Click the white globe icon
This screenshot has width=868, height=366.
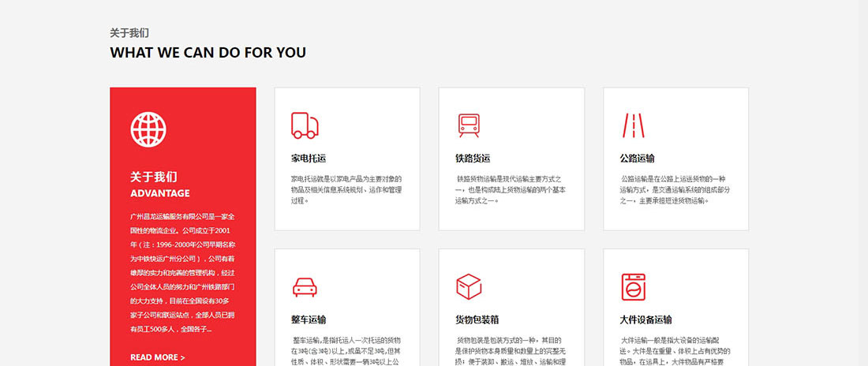[x=148, y=129]
